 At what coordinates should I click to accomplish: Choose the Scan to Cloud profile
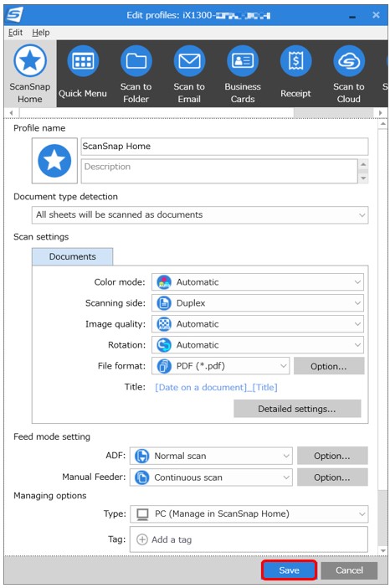(349, 74)
